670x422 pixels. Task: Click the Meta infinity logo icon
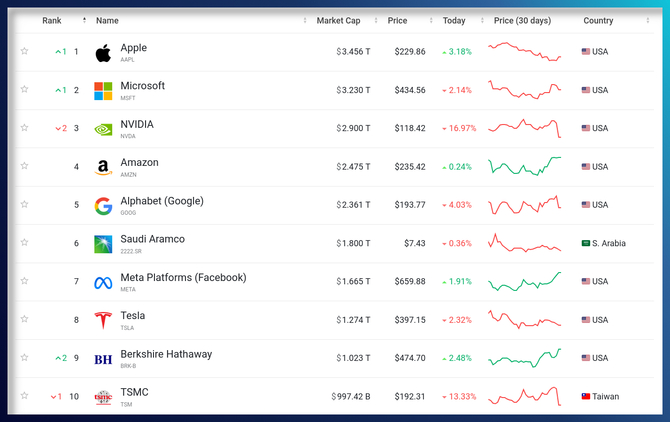click(103, 283)
